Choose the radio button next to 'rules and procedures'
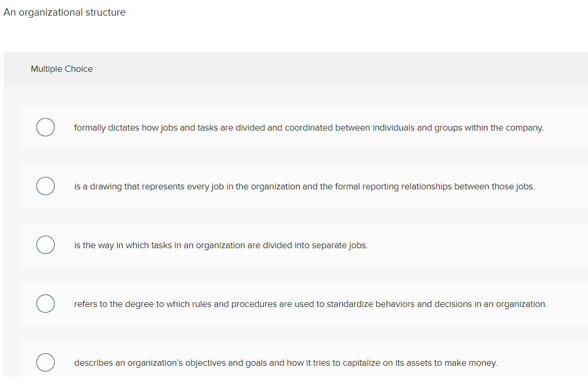 pyautogui.click(x=45, y=303)
